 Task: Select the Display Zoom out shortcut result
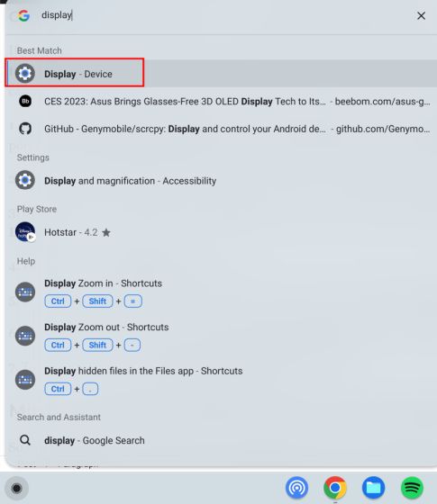[221, 336]
